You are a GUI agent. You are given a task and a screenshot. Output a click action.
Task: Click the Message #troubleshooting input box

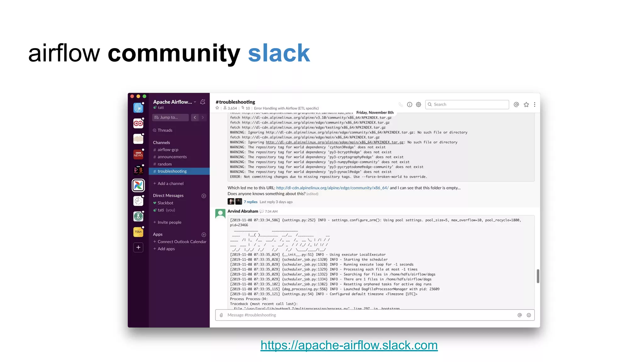(x=375, y=315)
